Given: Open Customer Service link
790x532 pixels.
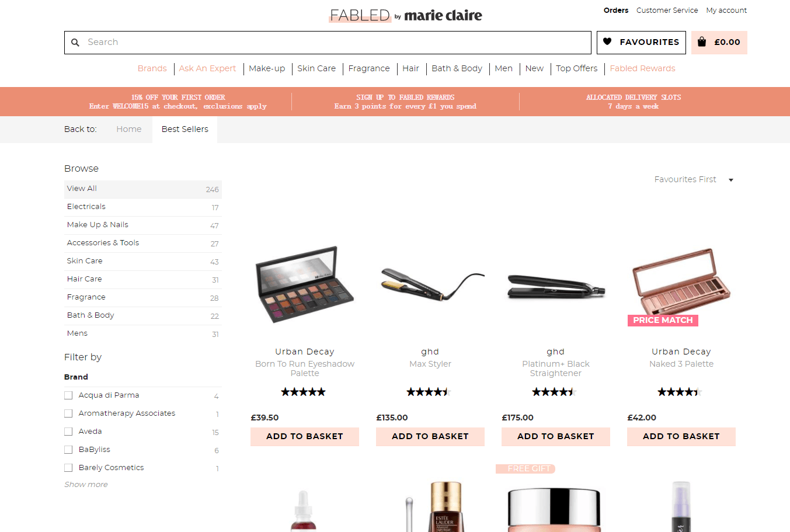Looking at the screenshot, I should (x=667, y=11).
